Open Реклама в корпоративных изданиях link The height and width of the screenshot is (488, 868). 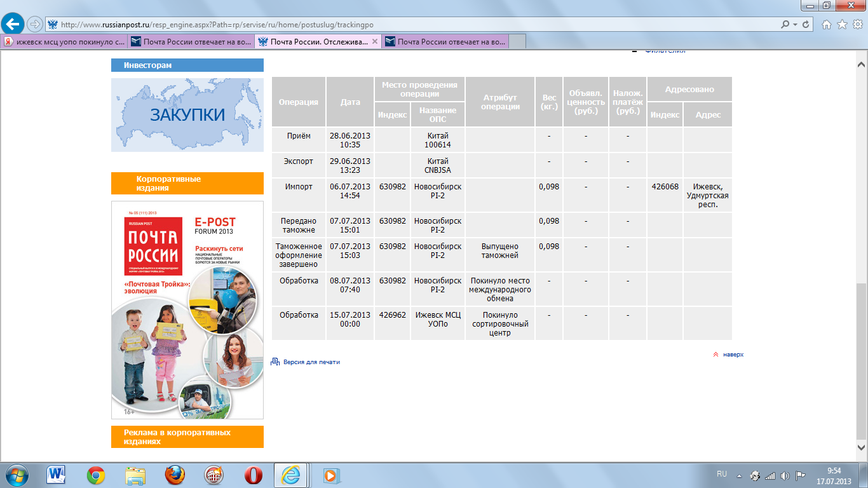pos(187,437)
